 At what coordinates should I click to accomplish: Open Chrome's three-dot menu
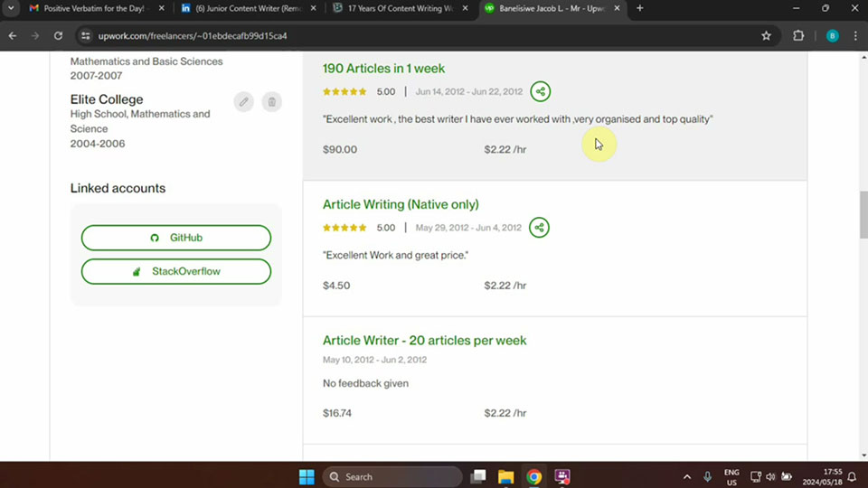[x=855, y=36]
